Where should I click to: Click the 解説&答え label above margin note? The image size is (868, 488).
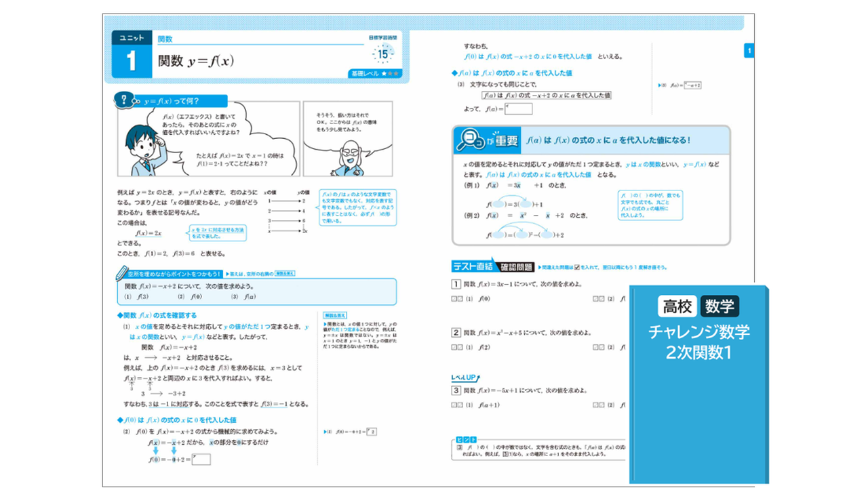(334, 316)
